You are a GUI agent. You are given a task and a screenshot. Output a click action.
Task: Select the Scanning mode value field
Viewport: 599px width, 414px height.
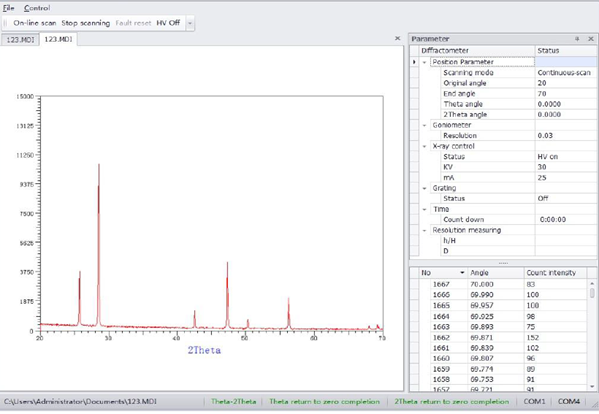(565, 73)
